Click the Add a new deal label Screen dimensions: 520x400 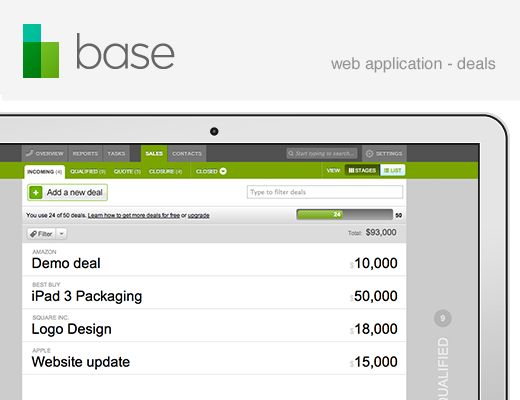(75, 192)
